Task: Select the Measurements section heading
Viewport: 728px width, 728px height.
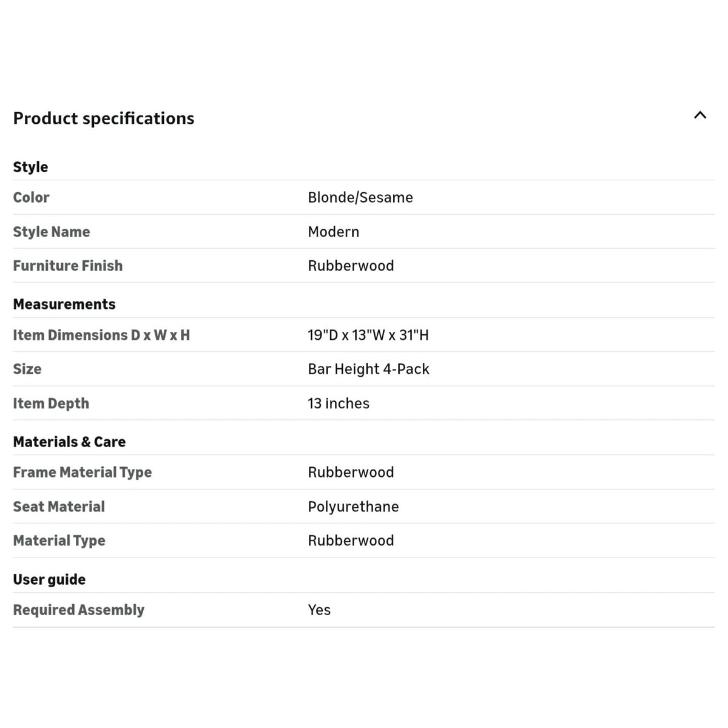Action: click(64, 304)
